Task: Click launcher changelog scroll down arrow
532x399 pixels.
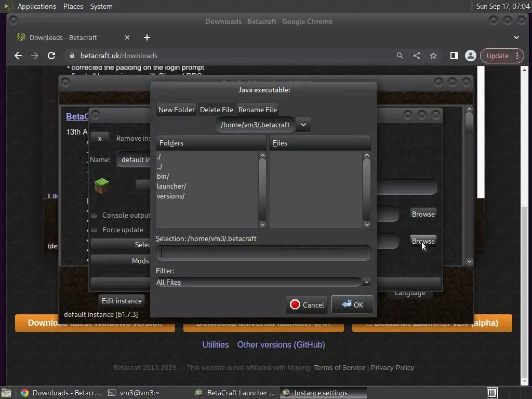Action: pos(469,261)
